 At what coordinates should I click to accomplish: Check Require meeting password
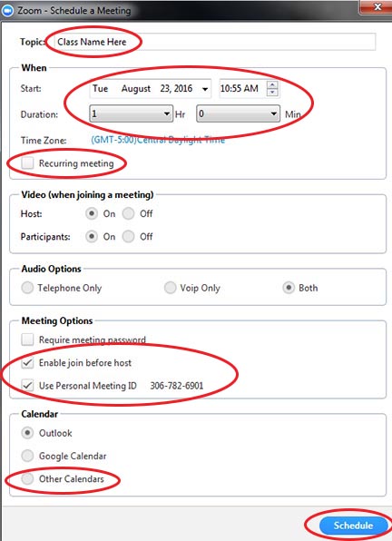click(x=27, y=339)
